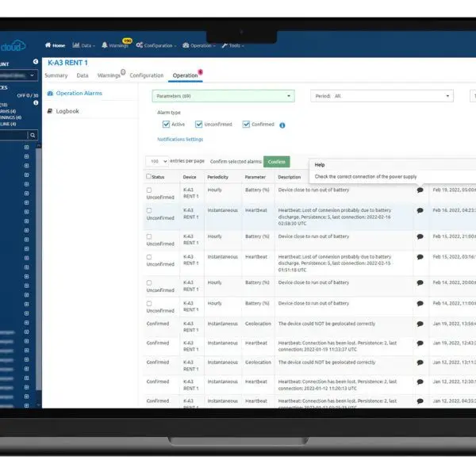Click comment icon for Feb 15 heartbeat alarm
The image size is (476, 476).
pyautogui.click(x=420, y=257)
